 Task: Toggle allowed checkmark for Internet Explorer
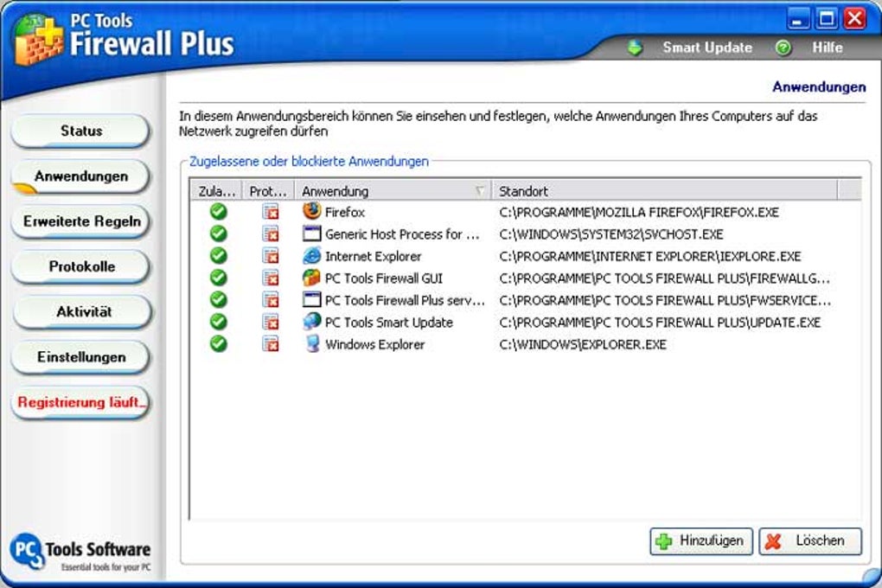coord(218,255)
